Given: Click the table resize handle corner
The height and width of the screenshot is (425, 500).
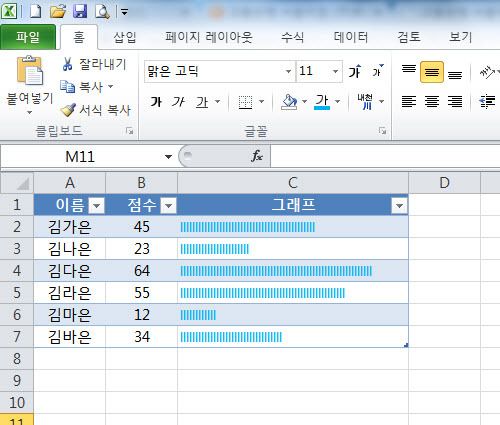Looking at the screenshot, I should pyautogui.click(x=406, y=345).
